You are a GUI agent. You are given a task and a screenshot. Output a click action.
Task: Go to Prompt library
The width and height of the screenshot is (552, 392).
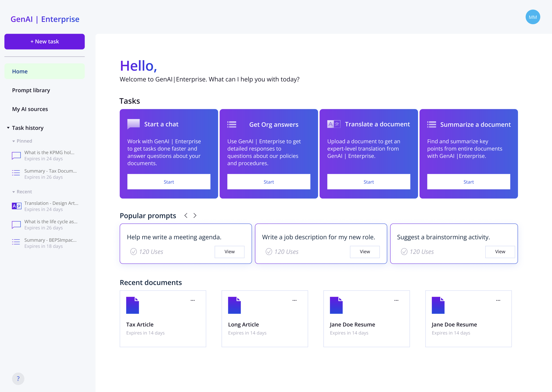(31, 90)
